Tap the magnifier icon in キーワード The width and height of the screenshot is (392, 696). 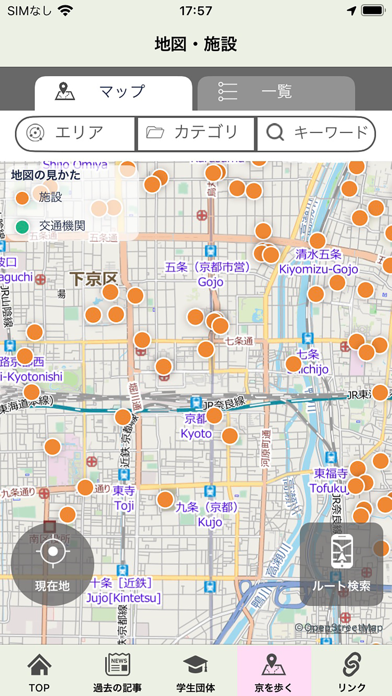click(x=276, y=133)
